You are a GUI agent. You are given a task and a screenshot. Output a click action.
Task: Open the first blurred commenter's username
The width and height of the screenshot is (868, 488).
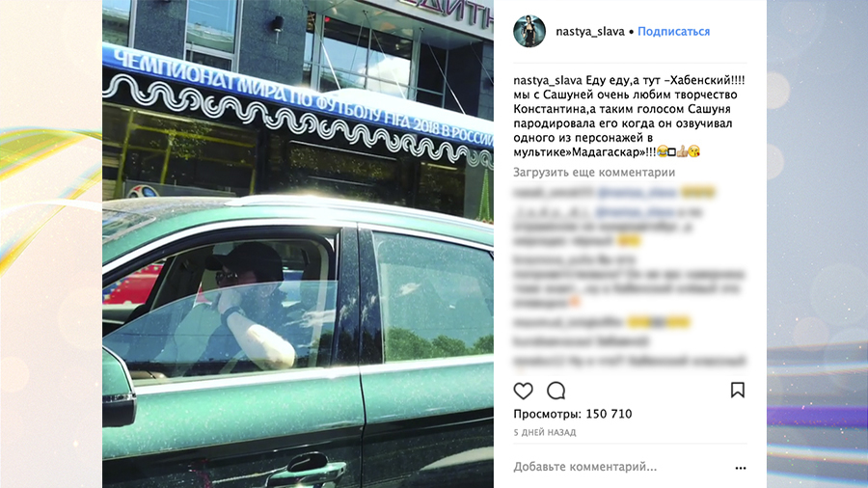click(553, 193)
